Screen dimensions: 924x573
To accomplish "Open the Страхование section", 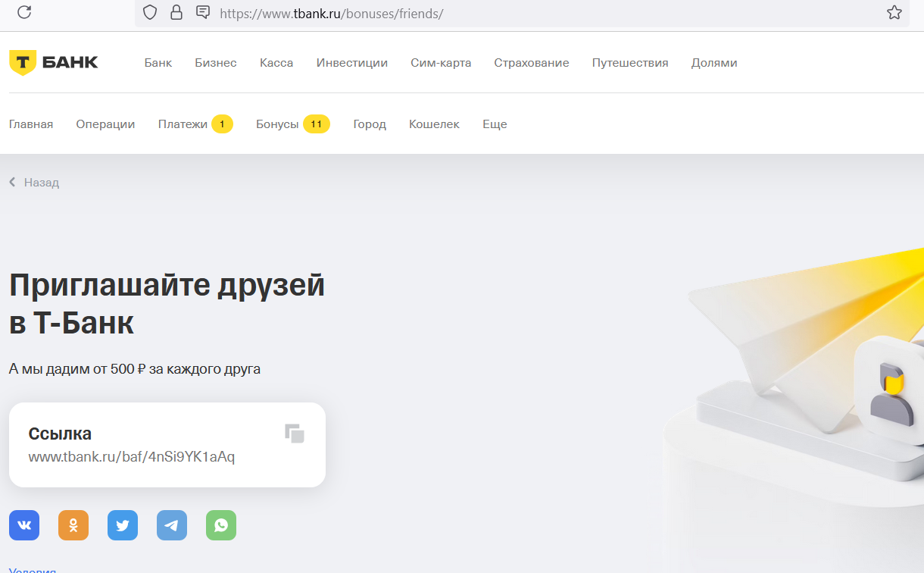I will (532, 63).
